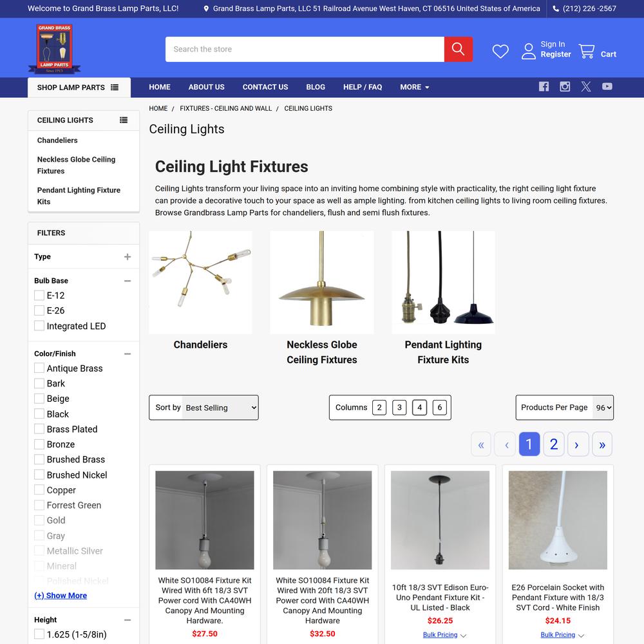Open the Products Per Page dropdown
Screen dimensions: 644x644
603,408
